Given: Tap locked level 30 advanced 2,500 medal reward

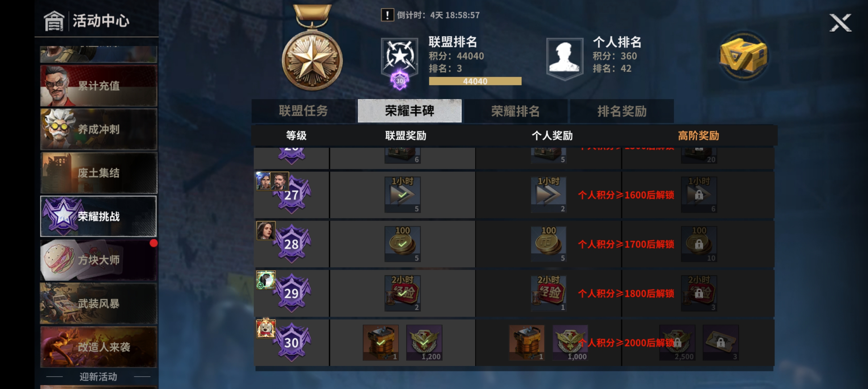Looking at the screenshot, I should tap(677, 343).
